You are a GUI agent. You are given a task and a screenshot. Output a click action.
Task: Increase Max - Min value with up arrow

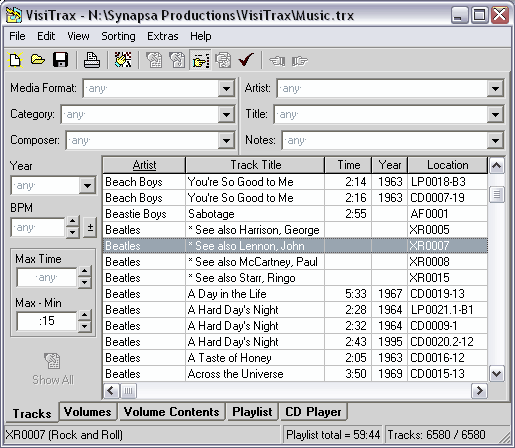point(84,315)
